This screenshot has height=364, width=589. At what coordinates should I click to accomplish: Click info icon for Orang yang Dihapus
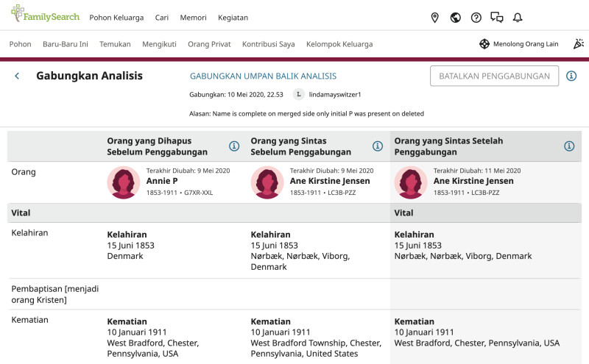[x=234, y=146]
